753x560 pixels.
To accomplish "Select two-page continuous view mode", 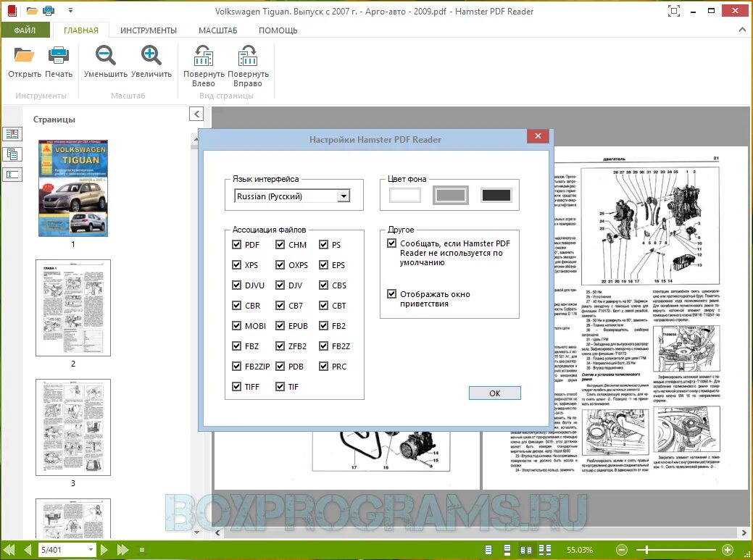I will [x=544, y=550].
